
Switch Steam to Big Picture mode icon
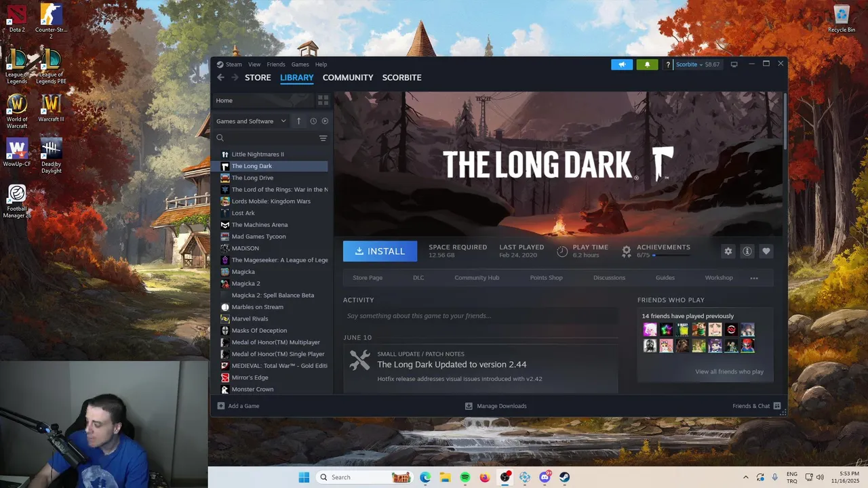click(x=734, y=64)
